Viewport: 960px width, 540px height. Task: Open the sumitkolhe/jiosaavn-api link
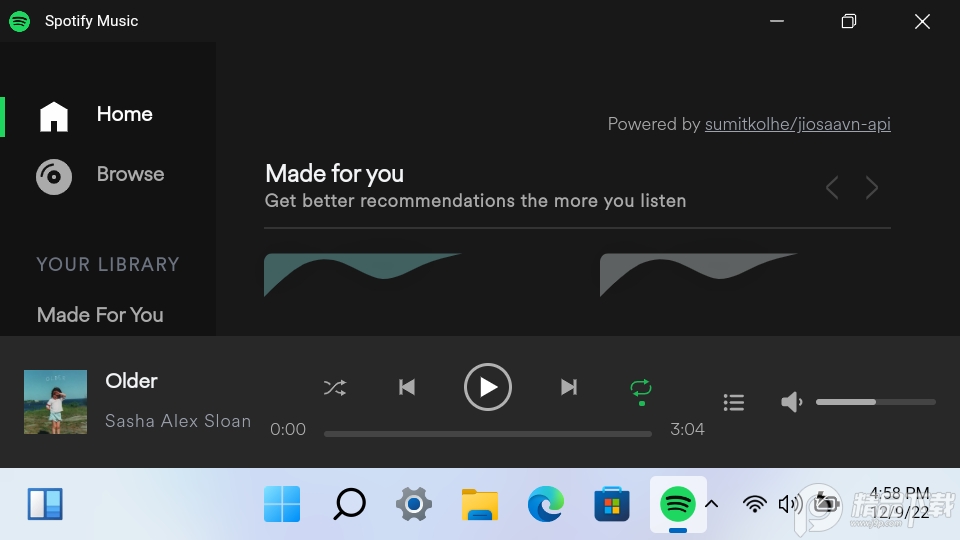pyautogui.click(x=797, y=124)
